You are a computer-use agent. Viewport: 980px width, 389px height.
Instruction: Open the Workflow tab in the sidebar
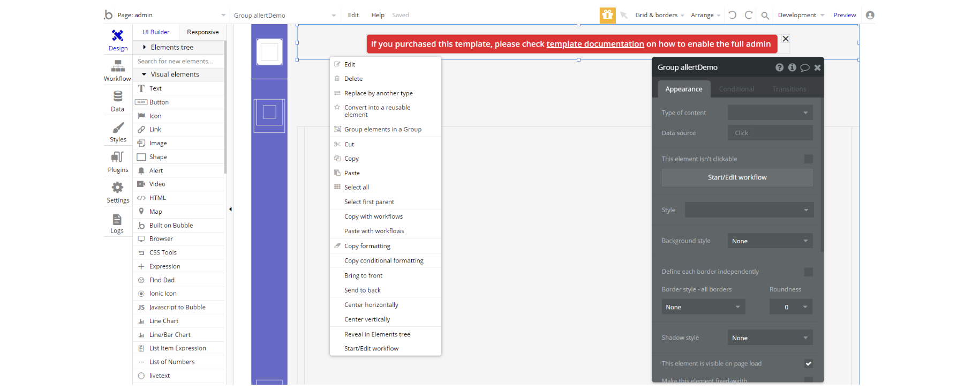(x=117, y=71)
